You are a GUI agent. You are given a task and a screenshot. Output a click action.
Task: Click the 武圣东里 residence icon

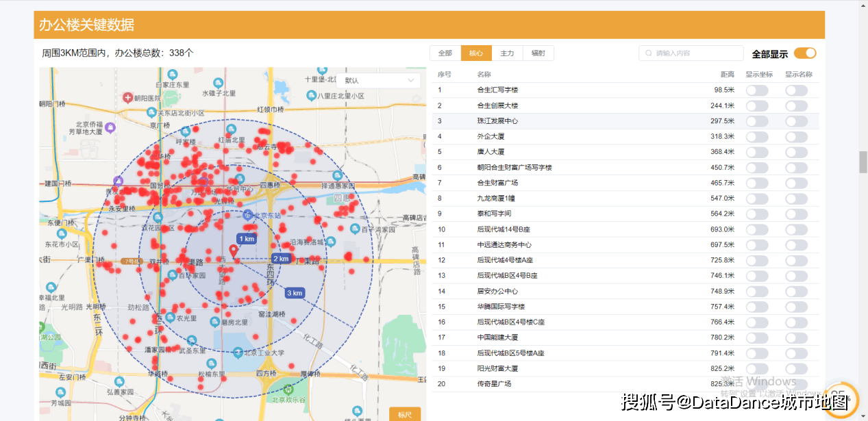coord(193,340)
